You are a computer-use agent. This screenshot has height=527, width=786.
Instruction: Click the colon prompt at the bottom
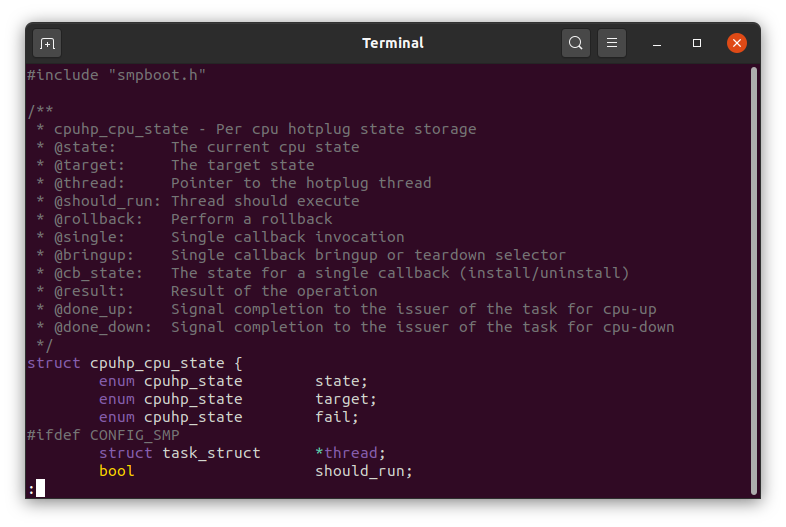(32, 489)
